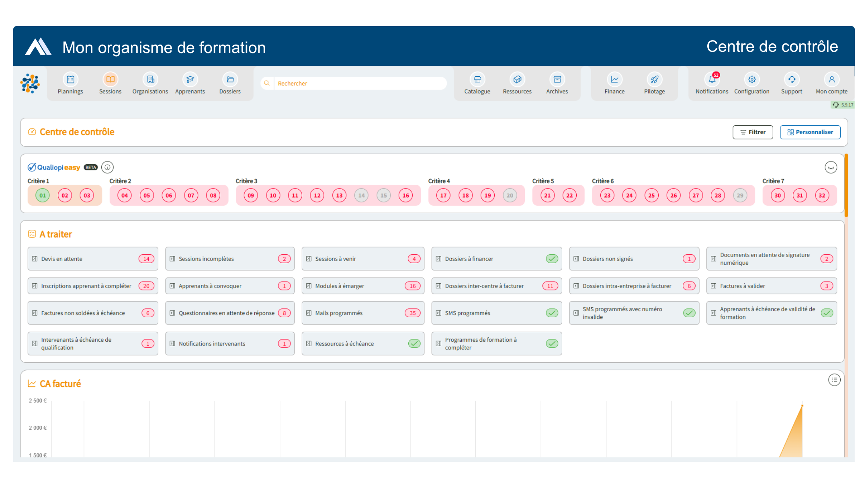The height and width of the screenshot is (488, 868).
Task: Open Factures à valider
Action: pyautogui.click(x=772, y=286)
